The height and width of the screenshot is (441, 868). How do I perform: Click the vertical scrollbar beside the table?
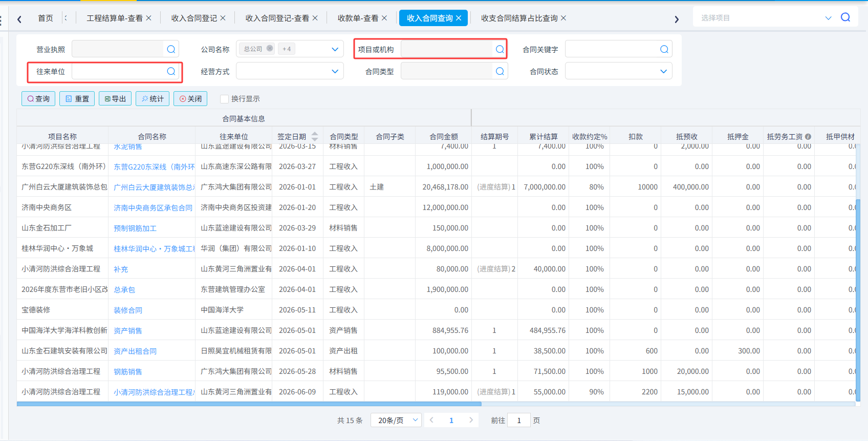click(x=858, y=300)
